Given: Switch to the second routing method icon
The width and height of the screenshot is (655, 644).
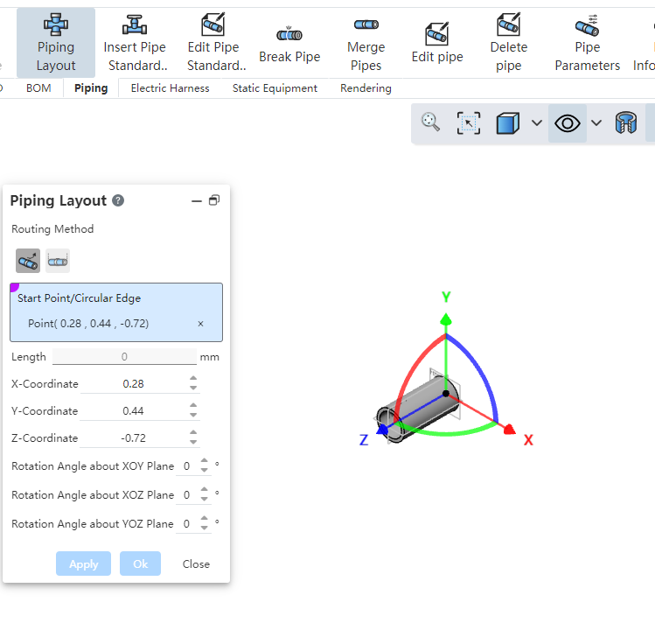Looking at the screenshot, I should 58,260.
